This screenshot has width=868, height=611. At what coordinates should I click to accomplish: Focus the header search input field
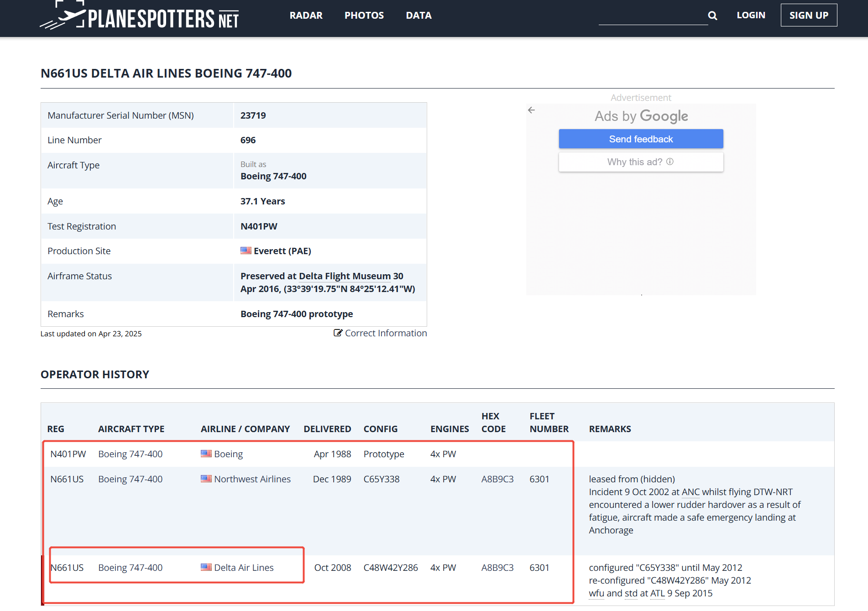click(653, 16)
